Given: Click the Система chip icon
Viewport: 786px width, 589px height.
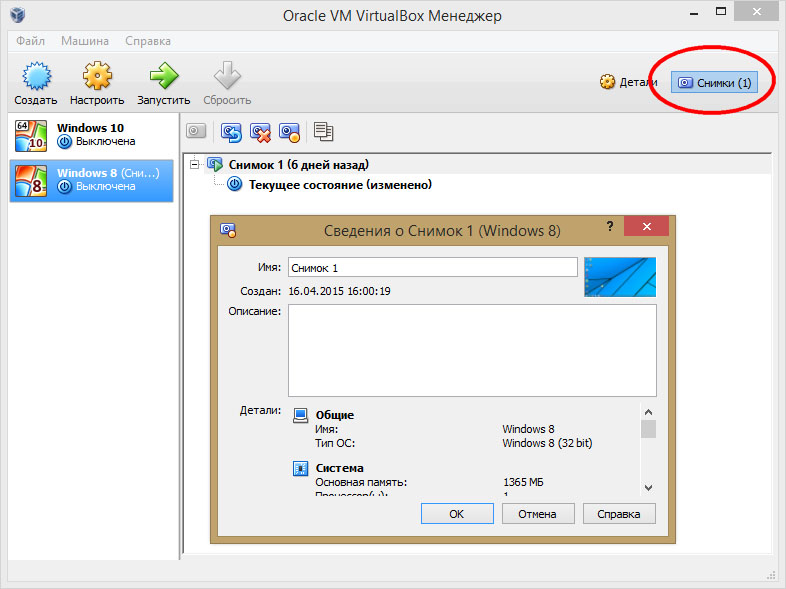Looking at the screenshot, I should click(x=300, y=468).
